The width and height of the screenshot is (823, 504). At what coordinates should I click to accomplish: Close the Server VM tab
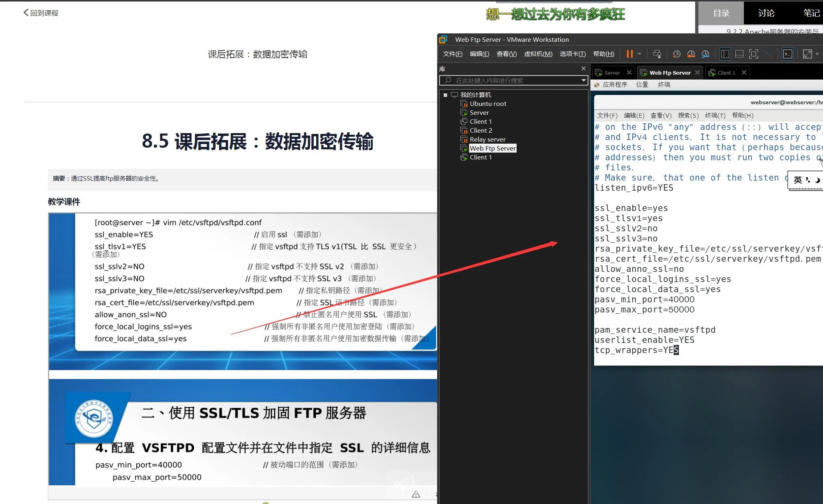629,73
